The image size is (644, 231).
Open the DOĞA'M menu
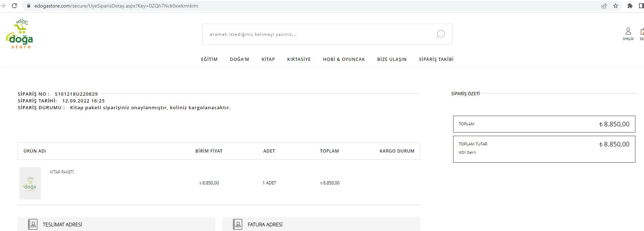click(x=239, y=59)
